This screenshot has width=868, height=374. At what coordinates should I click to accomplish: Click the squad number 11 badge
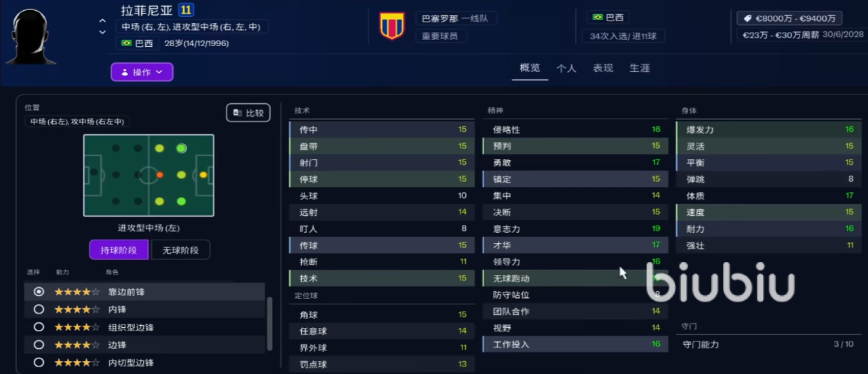pyautogui.click(x=186, y=10)
